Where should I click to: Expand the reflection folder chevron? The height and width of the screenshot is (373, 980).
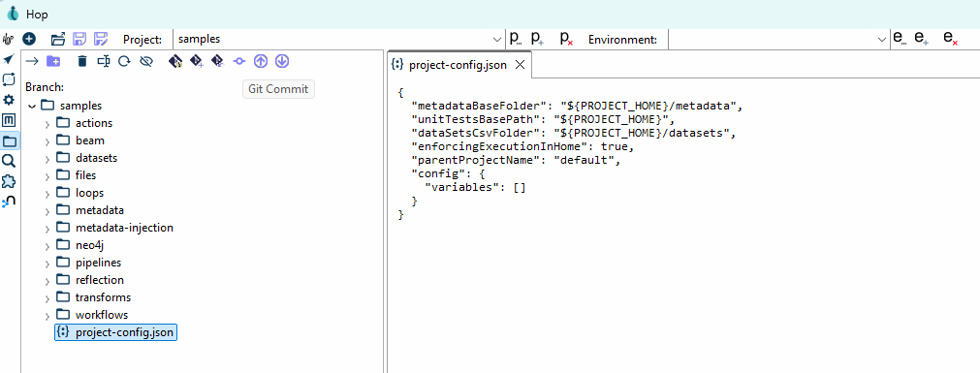(47, 281)
